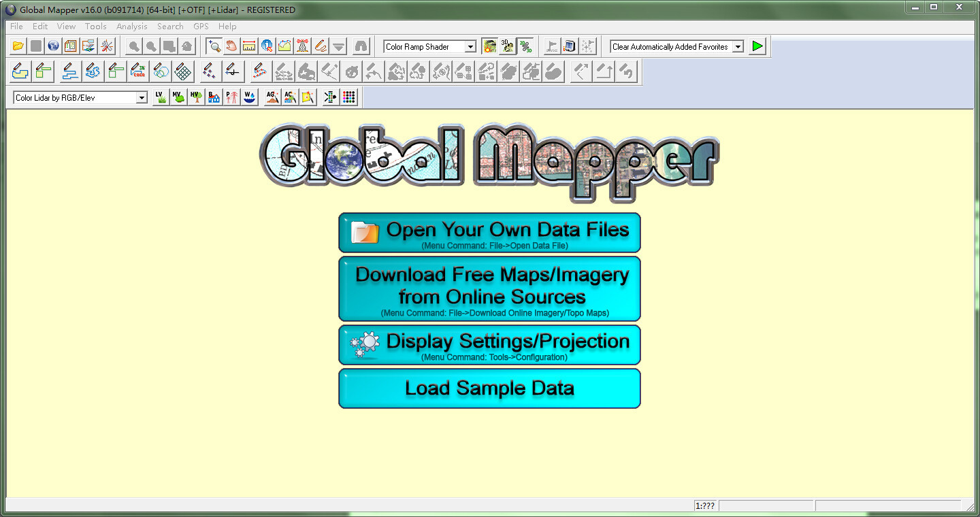Select the Digitizer pencil tool
The width and height of the screenshot is (980, 517).
click(x=320, y=46)
